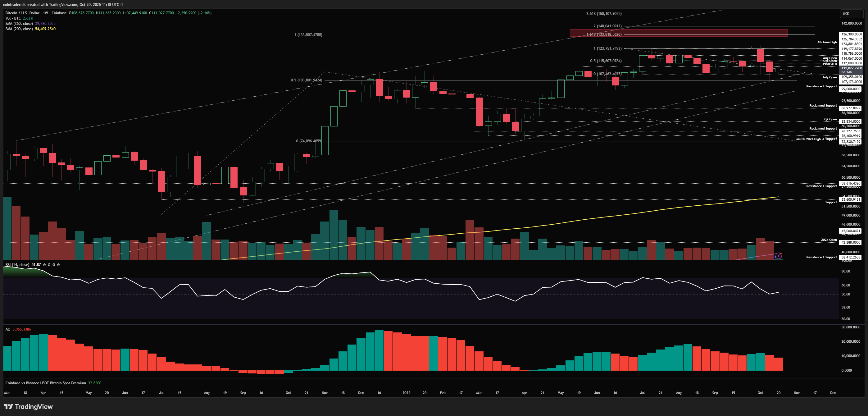The width and height of the screenshot is (868, 416).
Task: Click the Coinbase vs Binance Spot Premium label
Action: coord(45,383)
